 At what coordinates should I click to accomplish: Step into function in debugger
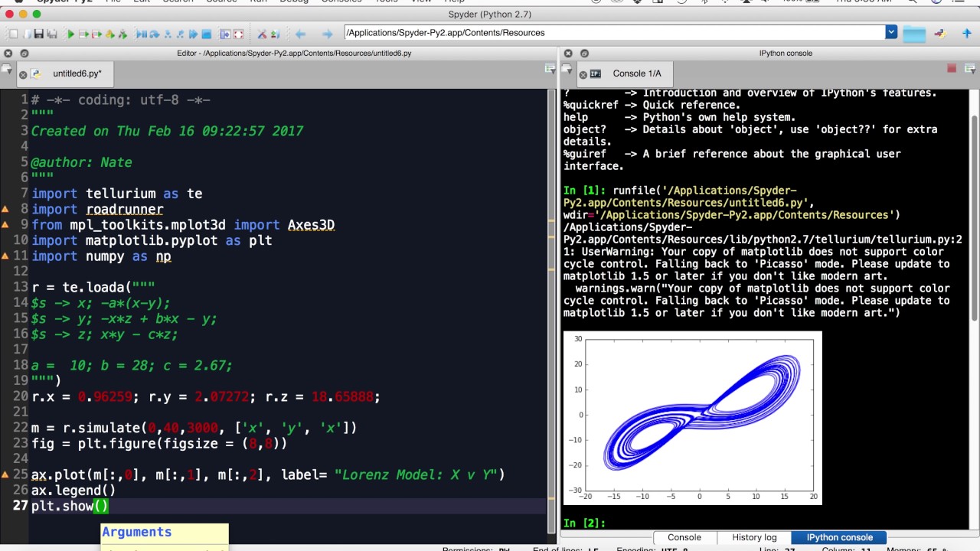pos(168,34)
